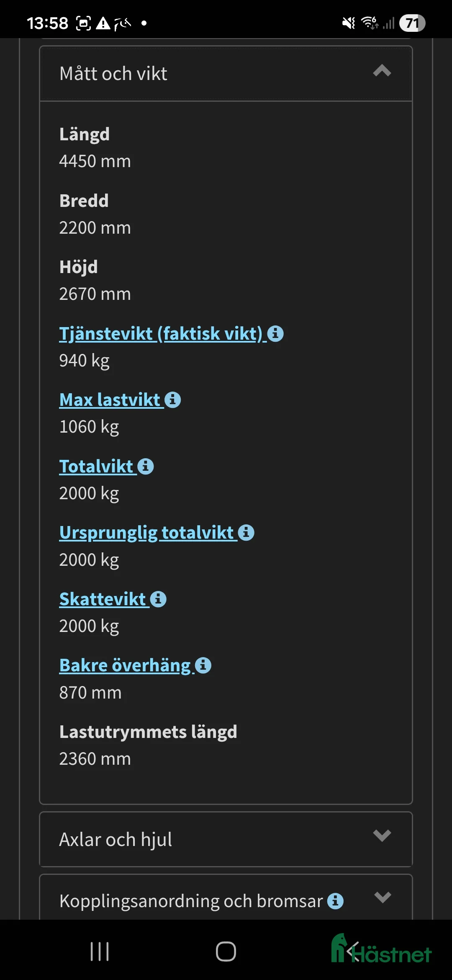Image resolution: width=452 pixels, height=980 pixels.
Task: Open the recent apps navigation button
Action: click(x=100, y=952)
